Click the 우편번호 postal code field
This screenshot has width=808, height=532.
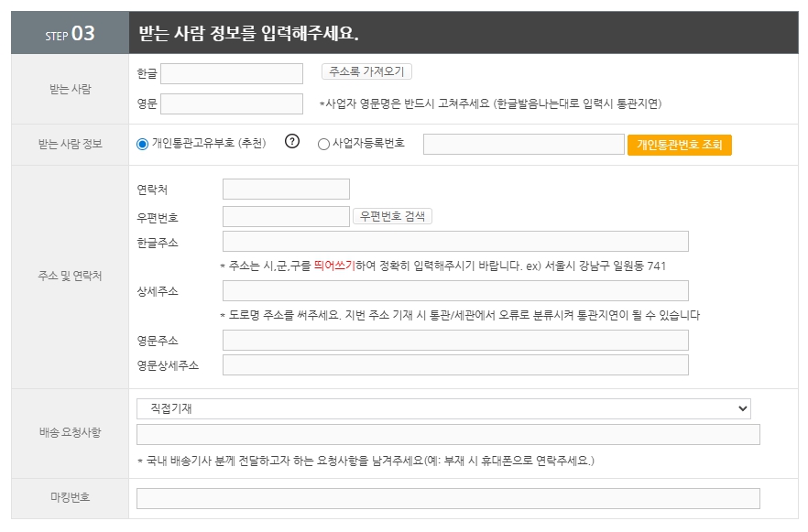pyautogui.click(x=286, y=217)
